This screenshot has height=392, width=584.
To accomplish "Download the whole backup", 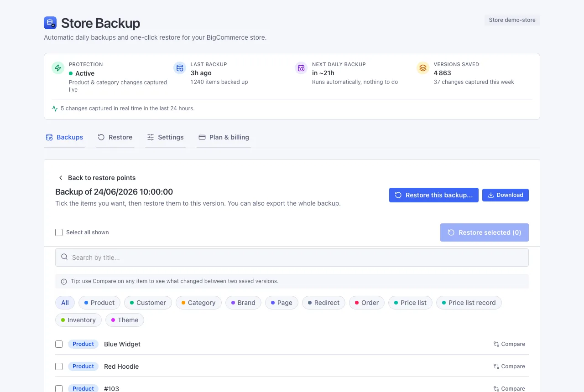I will click(x=506, y=195).
